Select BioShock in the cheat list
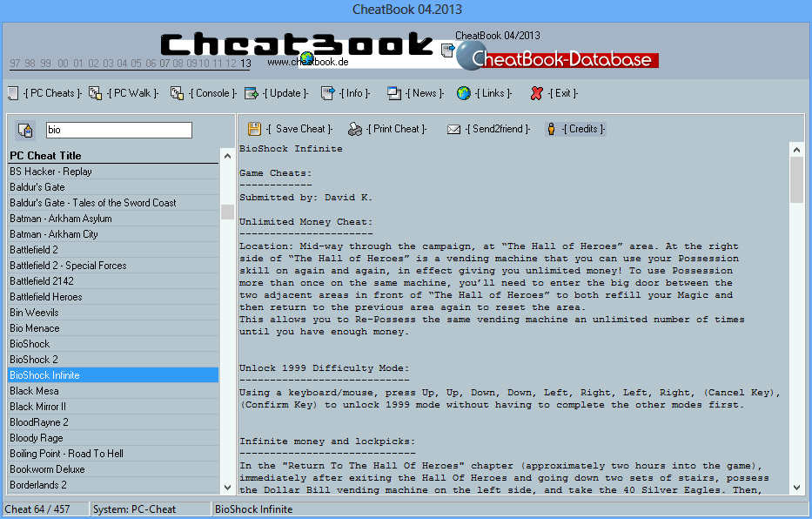 click(x=113, y=344)
